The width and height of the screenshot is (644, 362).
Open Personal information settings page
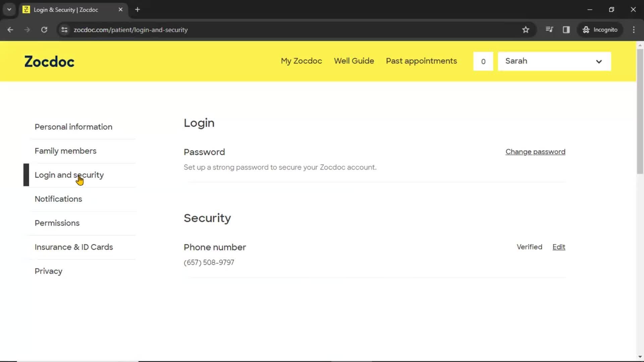pos(73,127)
